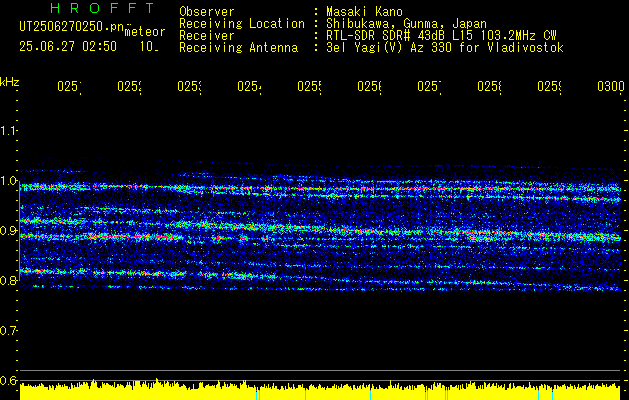The width and height of the screenshot is (629, 400).
Task: Click the 0.8 kHz frequency label
Action: (x=8, y=280)
